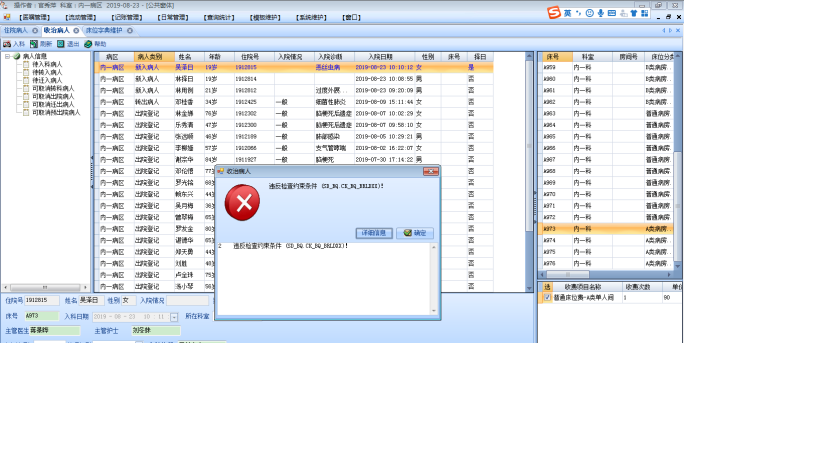Screen dimensions: 819x460
Task: Open the 帮助 help toolbar icon
Action: [88, 44]
